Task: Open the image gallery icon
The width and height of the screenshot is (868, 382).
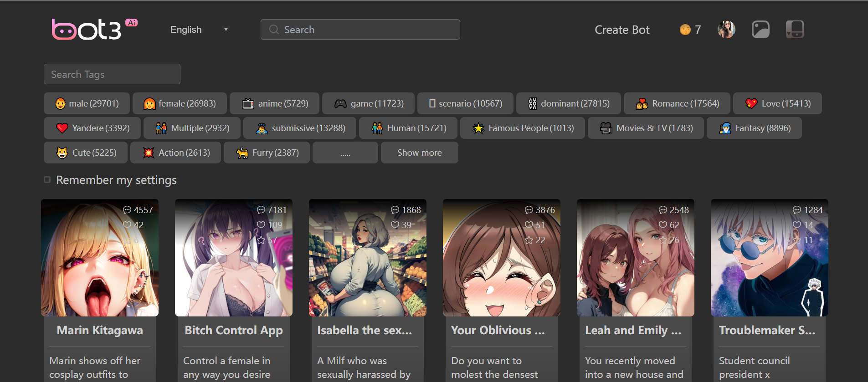Action: [760, 30]
